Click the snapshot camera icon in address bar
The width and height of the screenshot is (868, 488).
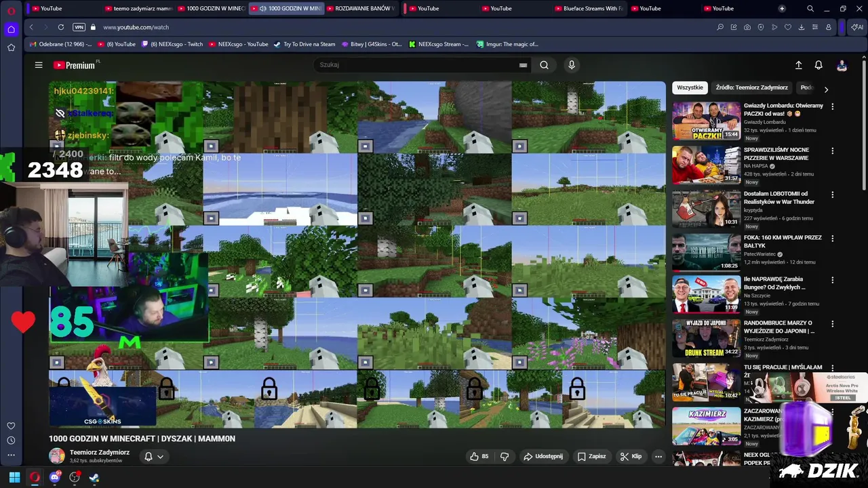(747, 27)
